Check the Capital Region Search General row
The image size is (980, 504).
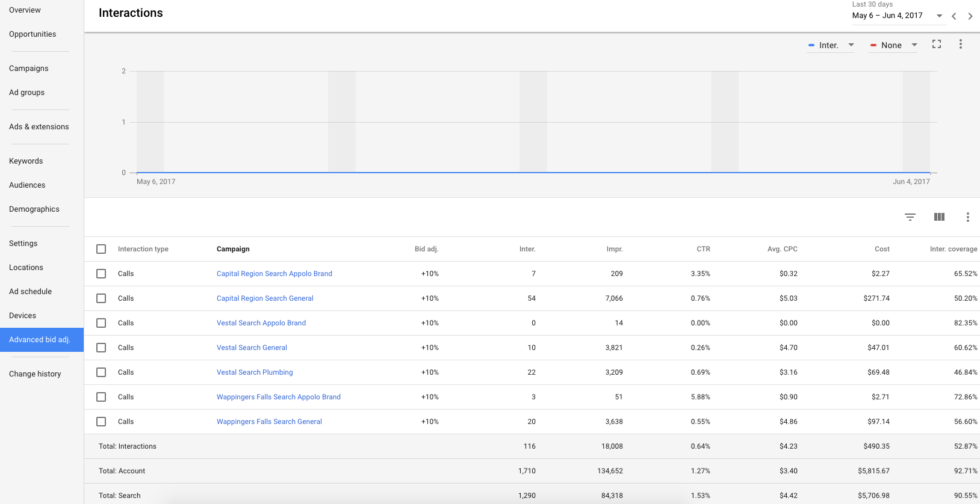click(x=101, y=298)
